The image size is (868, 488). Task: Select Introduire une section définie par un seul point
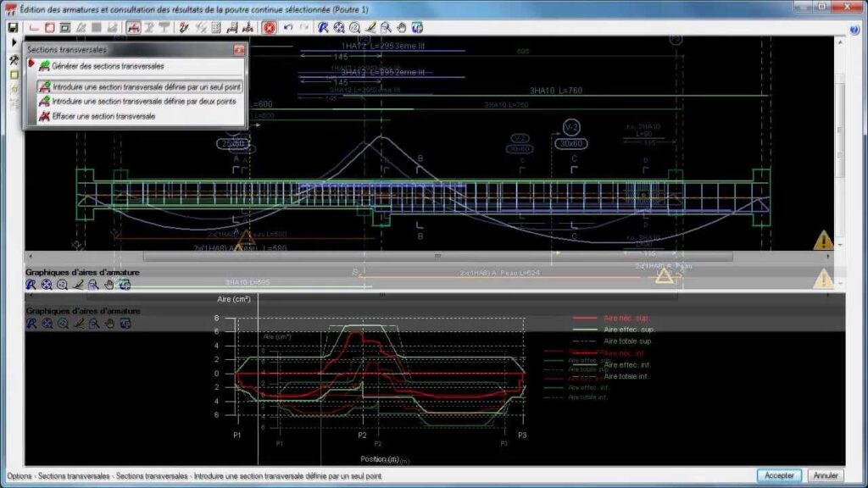tap(146, 87)
